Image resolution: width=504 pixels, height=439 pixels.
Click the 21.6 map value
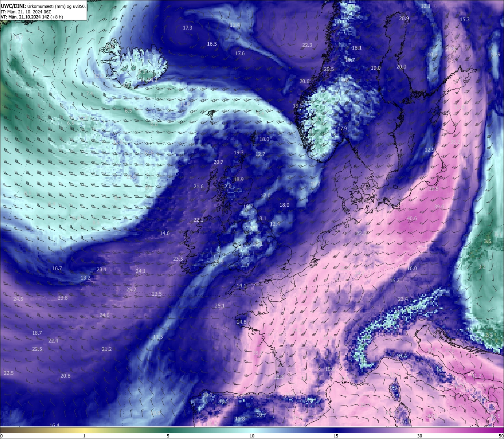198,187
